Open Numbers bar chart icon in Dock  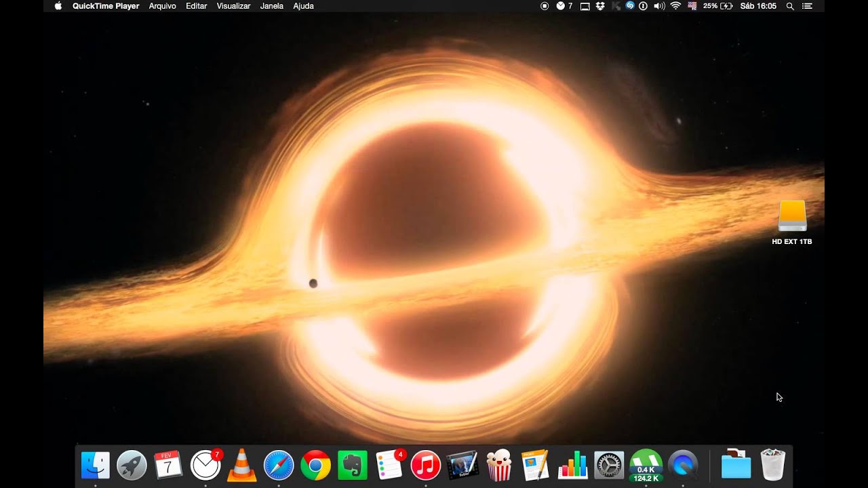pyautogui.click(x=572, y=466)
